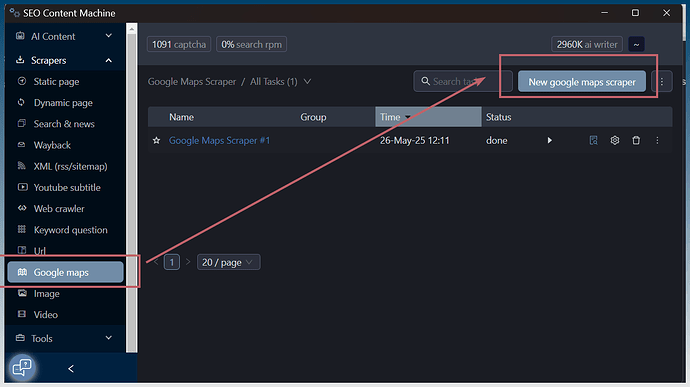690x387 pixels.
Task: Go to next page arrow
Action: pos(188,262)
